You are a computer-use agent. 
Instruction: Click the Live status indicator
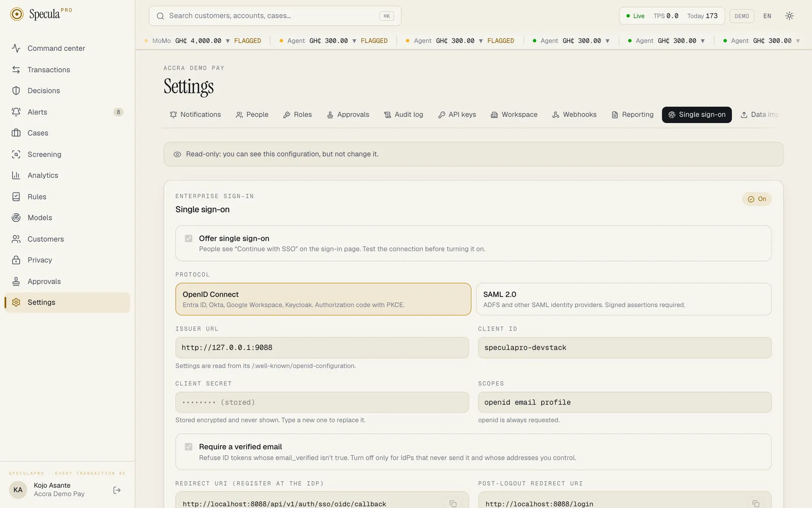click(635, 16)
